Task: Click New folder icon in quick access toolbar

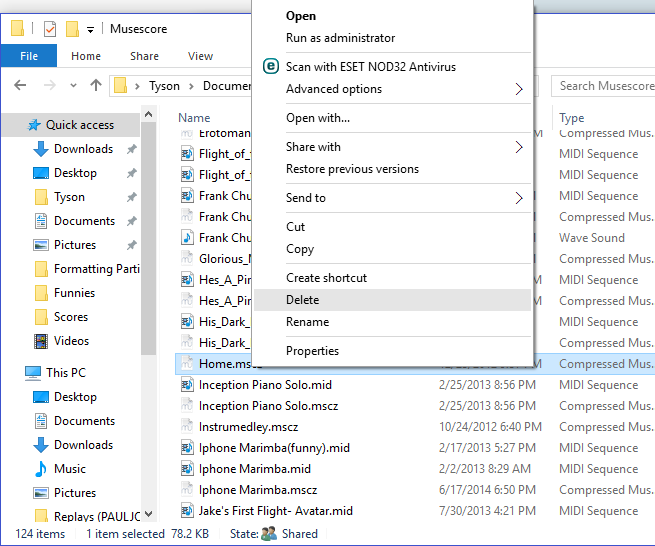Action: coord(72,29)
